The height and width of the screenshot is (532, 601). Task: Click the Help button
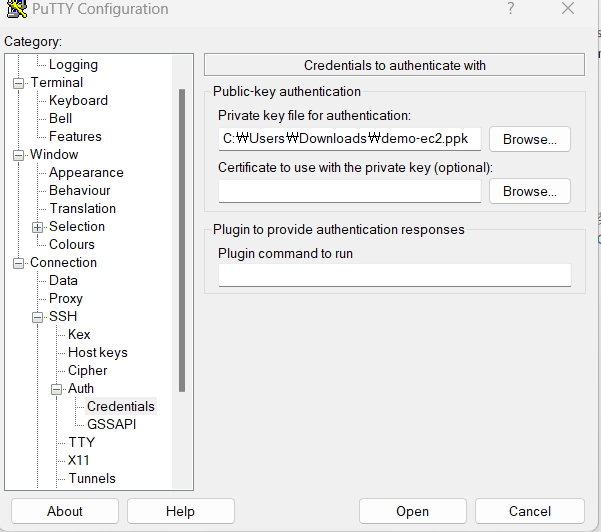(181, 511)
